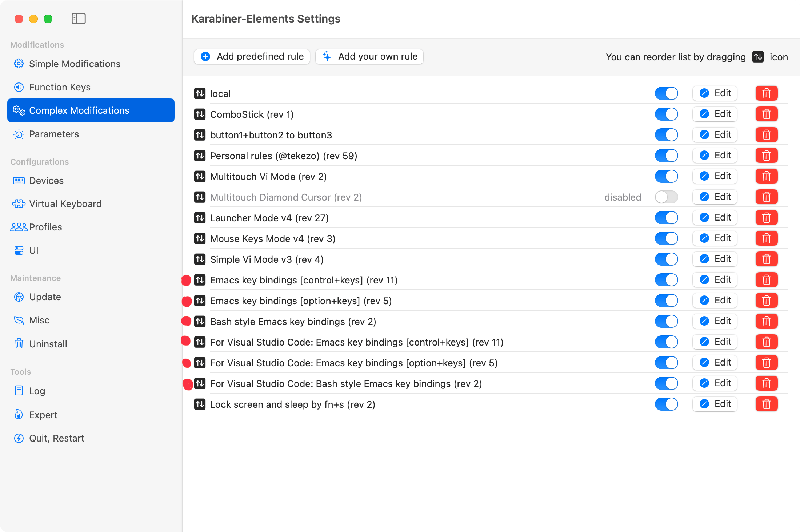This screenshot has height=532, width=800.
Task: Click Add predefined rule button
Action: (252, 57)
